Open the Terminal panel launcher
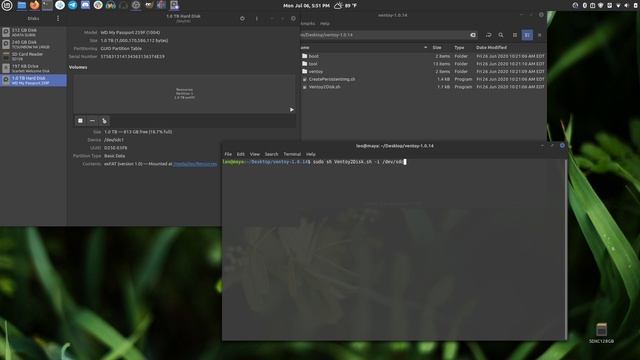The width and height of the screenshot is (640, 360). [x=47, y=5]
